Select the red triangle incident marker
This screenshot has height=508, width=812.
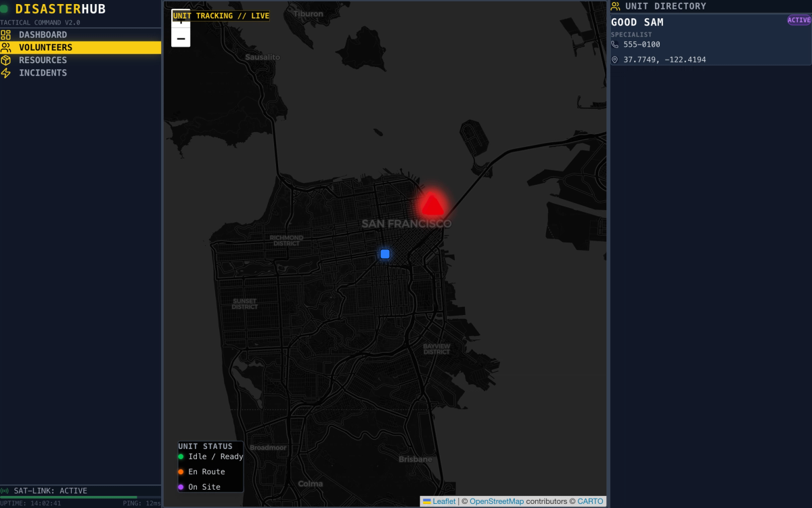[x=432, y=204]
